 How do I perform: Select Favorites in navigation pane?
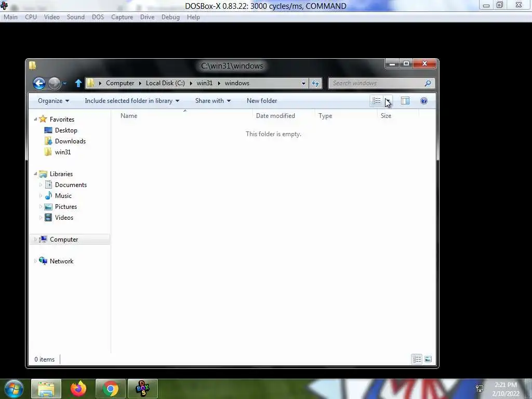pyautogui.click(x=62, y=119)
